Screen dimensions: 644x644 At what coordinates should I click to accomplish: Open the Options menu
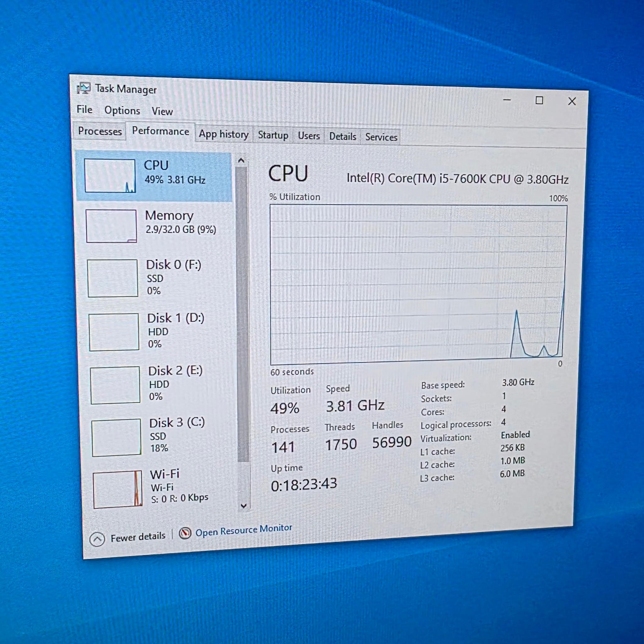122,110
